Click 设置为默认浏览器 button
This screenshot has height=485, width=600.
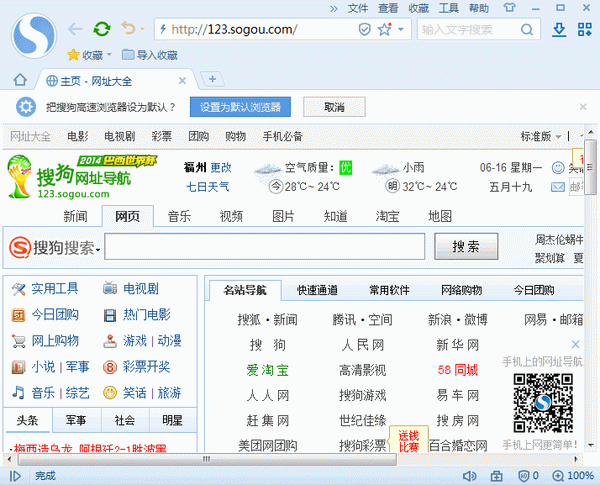[240, 107]
